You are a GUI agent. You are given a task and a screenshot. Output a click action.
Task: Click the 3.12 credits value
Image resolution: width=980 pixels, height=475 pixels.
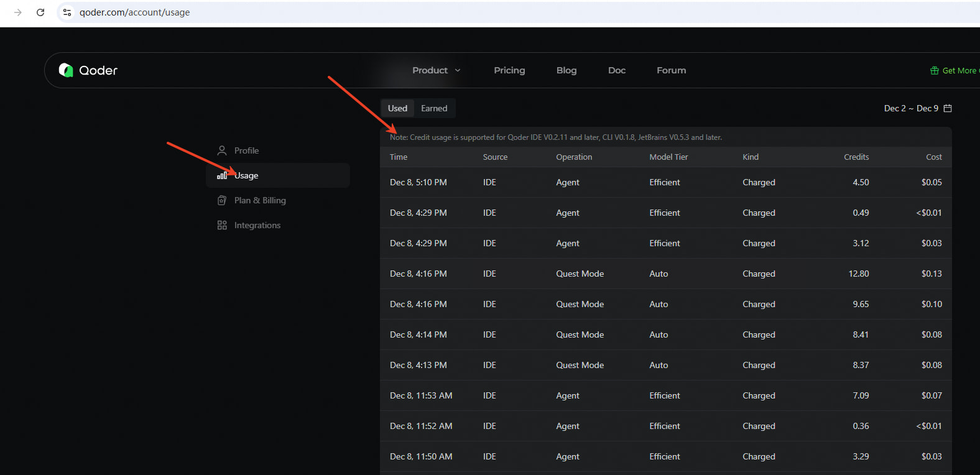tap(861, 243)
